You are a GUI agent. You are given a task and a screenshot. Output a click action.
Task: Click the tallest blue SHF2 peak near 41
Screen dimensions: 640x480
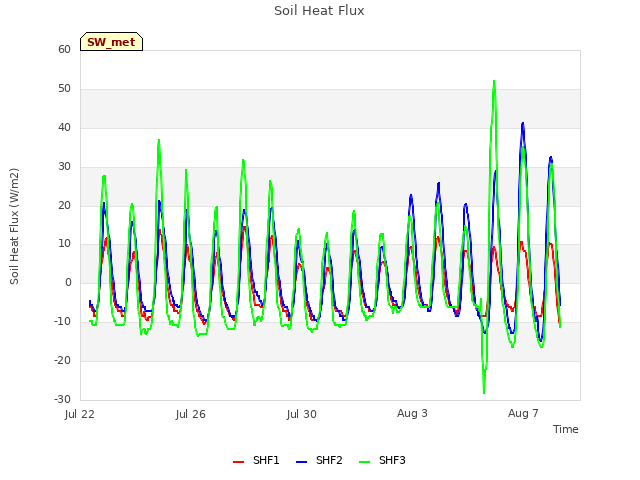pyautogui.click(x=522, y=124)
